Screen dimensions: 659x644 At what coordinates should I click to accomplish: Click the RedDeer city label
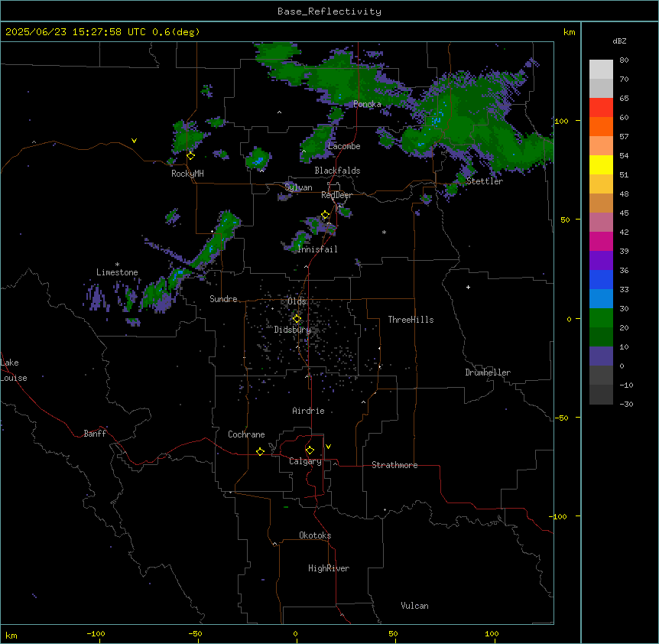coord(336,195)
